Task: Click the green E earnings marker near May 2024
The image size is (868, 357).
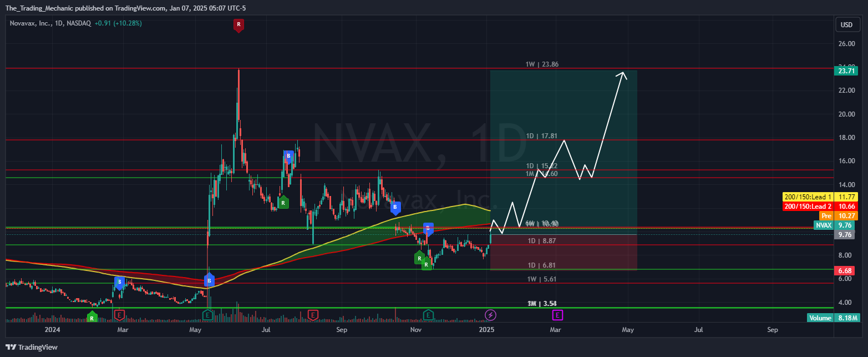Action: [207, 315]
